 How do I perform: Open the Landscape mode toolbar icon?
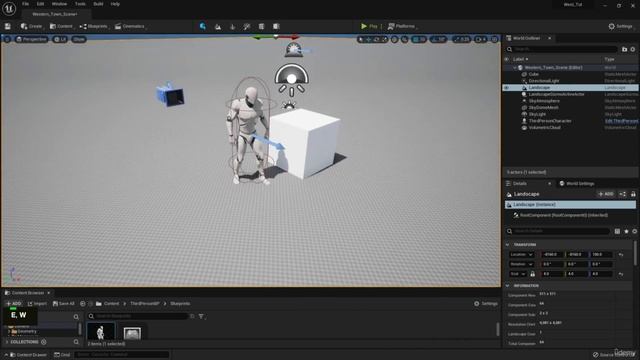pyautogui.click(x=218, y=27)
